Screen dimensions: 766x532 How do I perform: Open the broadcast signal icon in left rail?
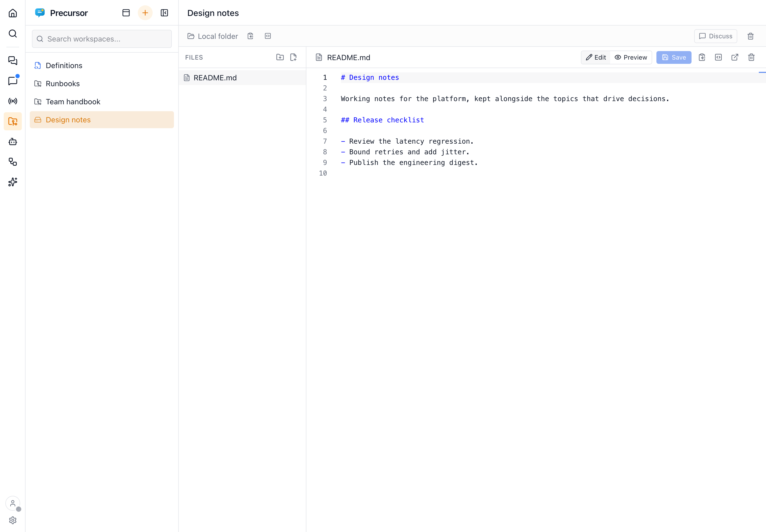pos(13,101)
